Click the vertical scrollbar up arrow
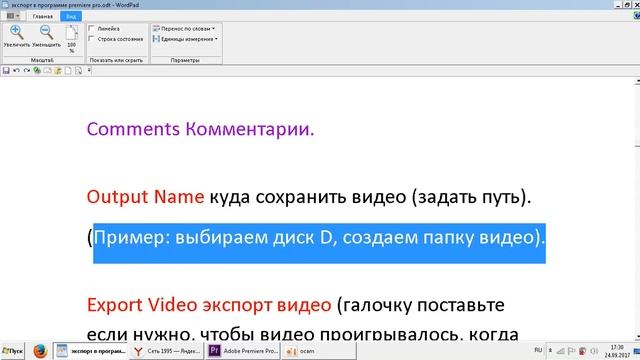This screenshot has height=360, width=640. coord(637,82)
